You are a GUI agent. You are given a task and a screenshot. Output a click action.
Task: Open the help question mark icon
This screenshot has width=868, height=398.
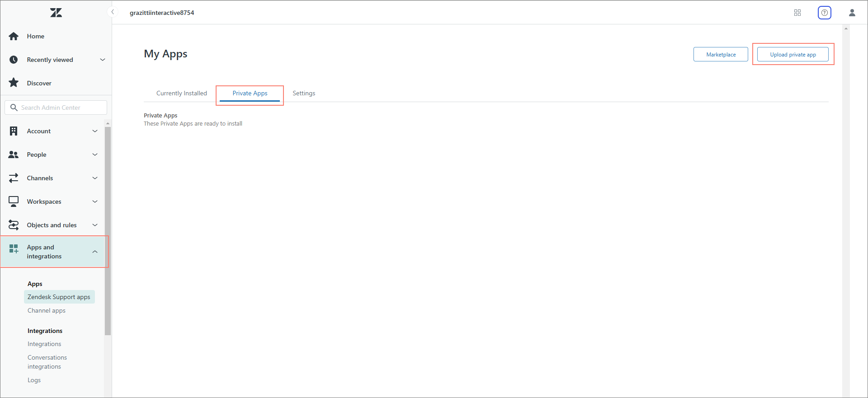coord(825,13)
